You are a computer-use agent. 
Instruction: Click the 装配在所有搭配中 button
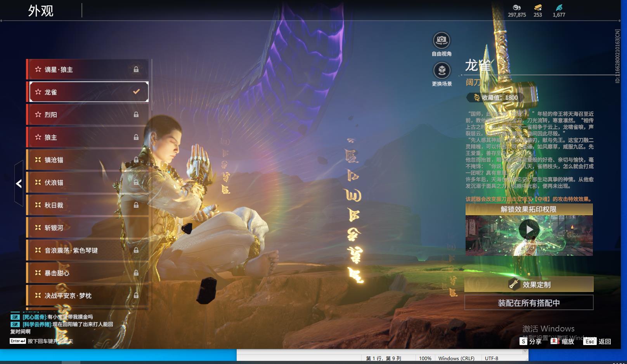coord(529,303)
